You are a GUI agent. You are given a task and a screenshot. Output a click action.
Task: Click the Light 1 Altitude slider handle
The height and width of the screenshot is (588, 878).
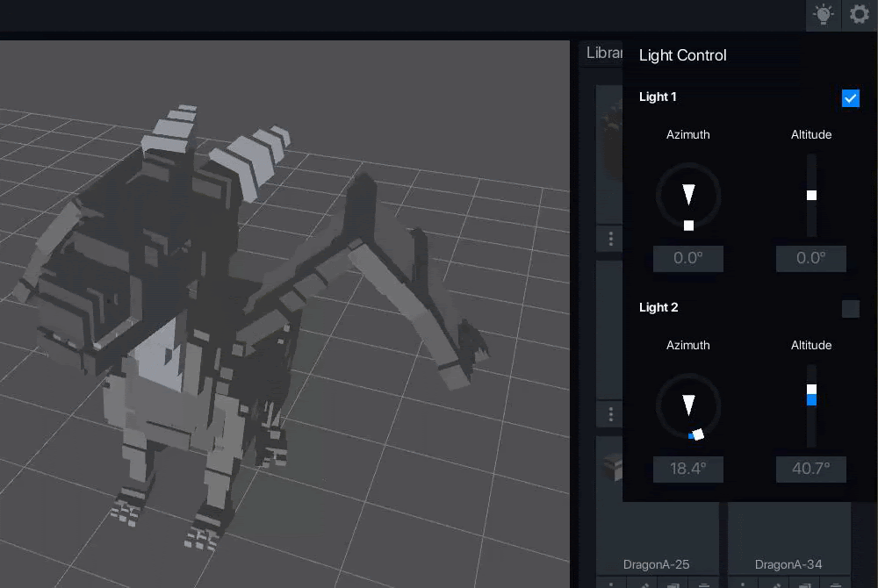811,195
